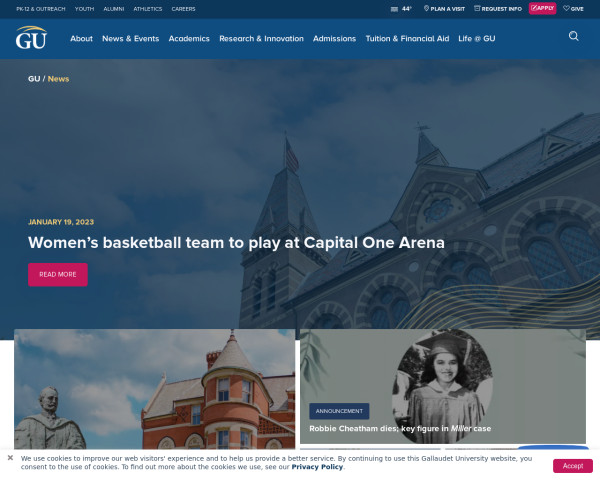Open News & Events menu
This screenshot has width=600, height=480.
pyautogui.click(x=130, y=39)
